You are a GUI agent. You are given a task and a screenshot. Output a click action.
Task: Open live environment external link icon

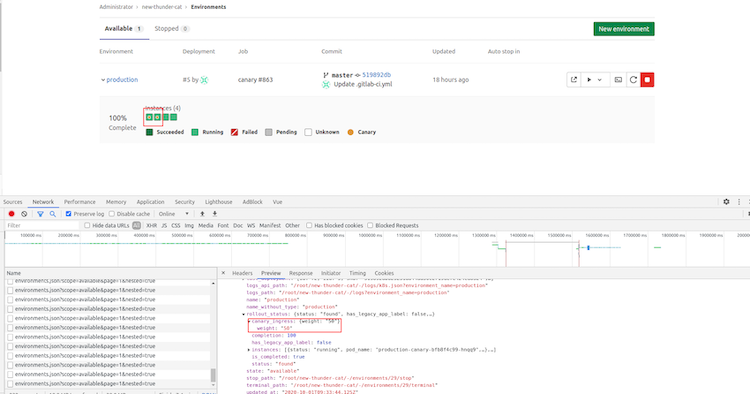[574, 80]
